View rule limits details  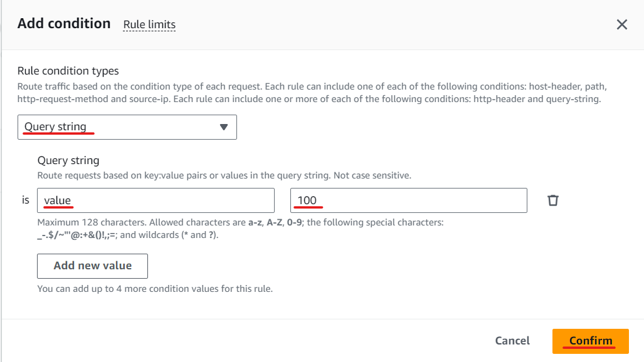tap(149, 24)
